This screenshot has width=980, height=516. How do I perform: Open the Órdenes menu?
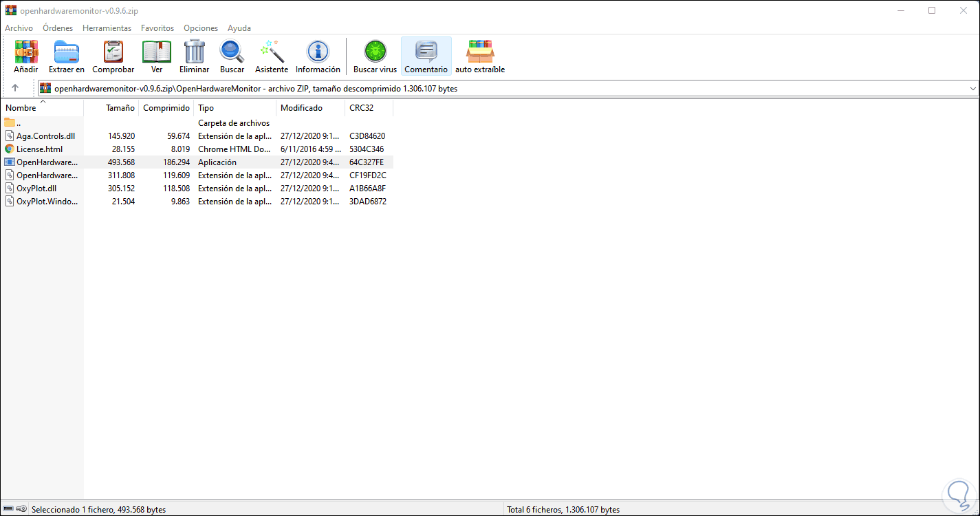coord(58,28)
